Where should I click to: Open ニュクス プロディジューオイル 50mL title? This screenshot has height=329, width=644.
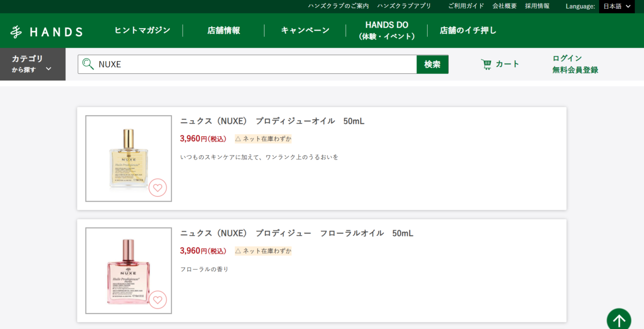point(272,121)
